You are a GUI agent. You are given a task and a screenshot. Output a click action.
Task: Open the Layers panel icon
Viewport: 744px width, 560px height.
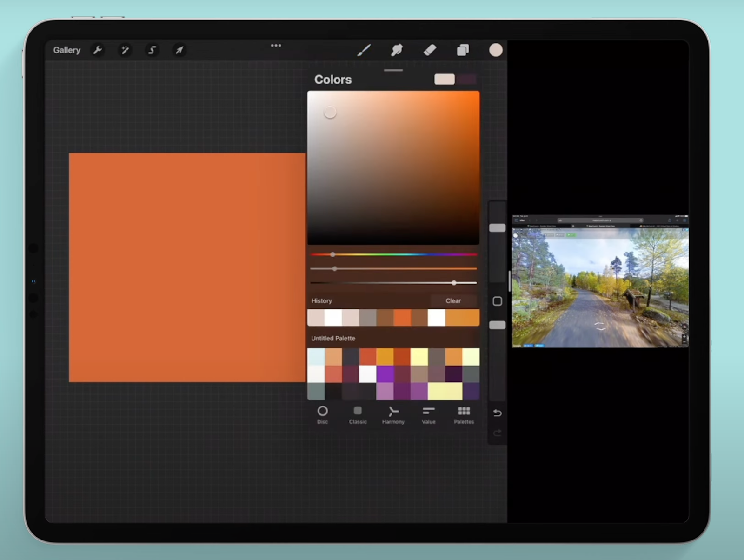463,50
